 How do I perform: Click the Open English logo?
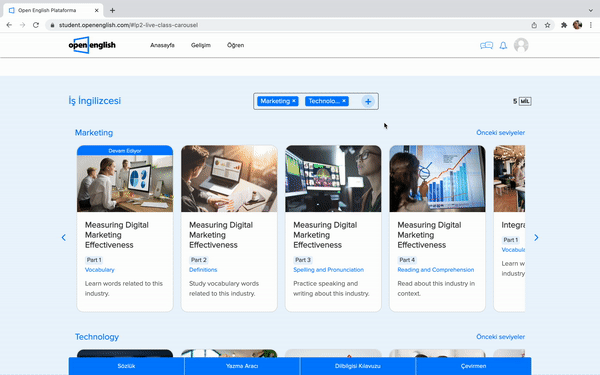(x=92, y=45)
